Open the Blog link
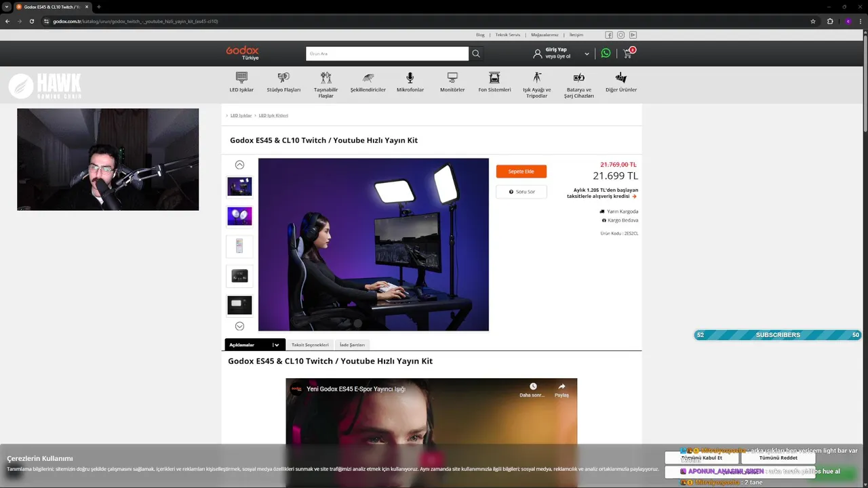The height and width of the screenshot is (488, 868). (480, 35)
